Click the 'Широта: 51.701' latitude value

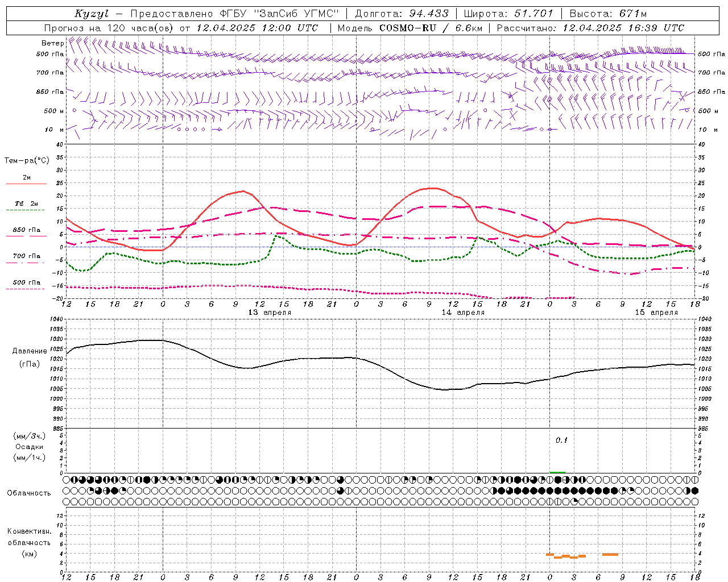tap(508, 14)
